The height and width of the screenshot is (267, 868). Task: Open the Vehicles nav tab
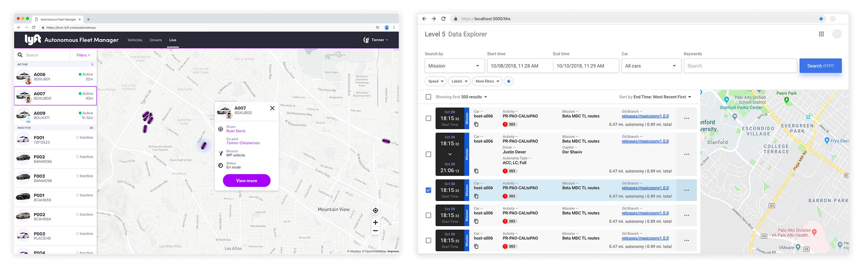click(x=135, y=40)
